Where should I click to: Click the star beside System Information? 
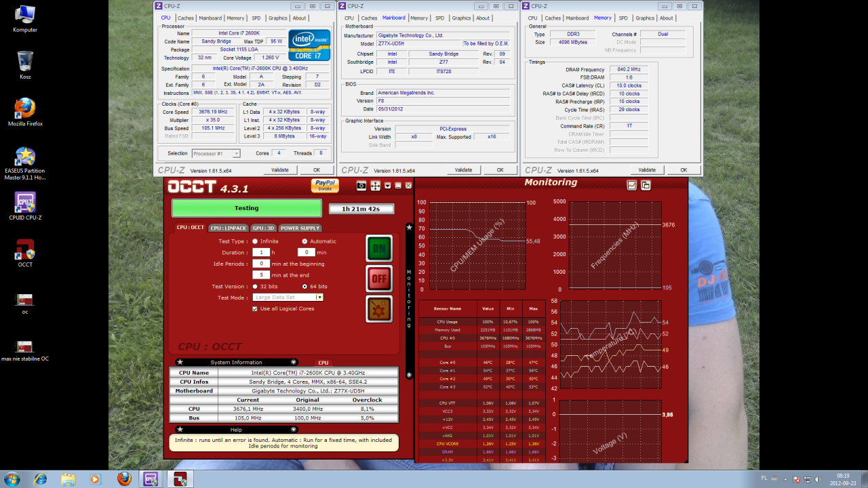[180, 362]
